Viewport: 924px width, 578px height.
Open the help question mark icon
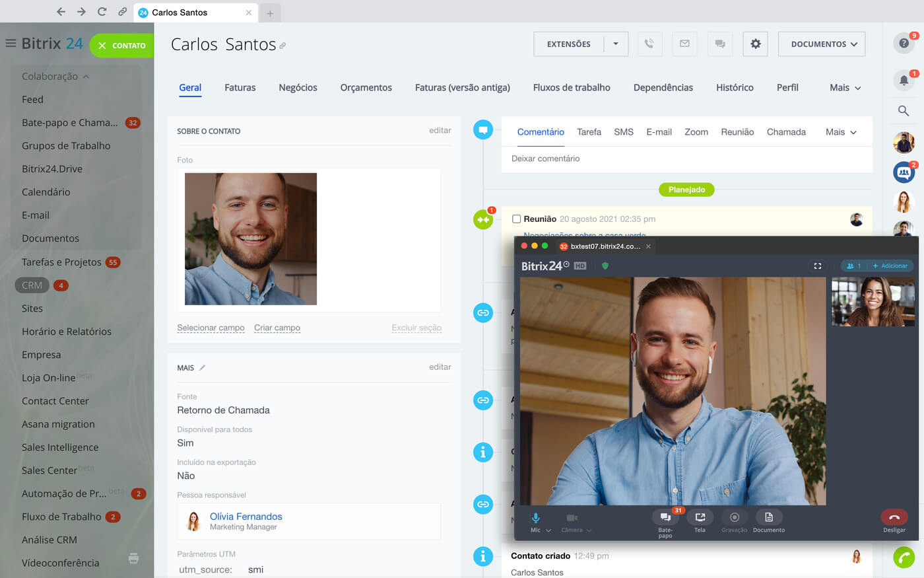point(904,44)
